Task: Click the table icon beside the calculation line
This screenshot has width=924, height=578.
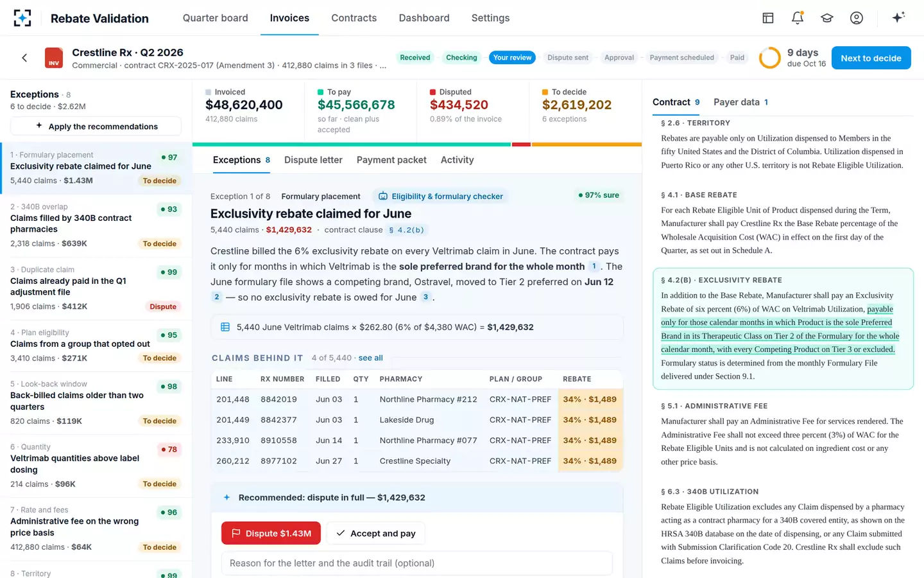Action: 225,327
